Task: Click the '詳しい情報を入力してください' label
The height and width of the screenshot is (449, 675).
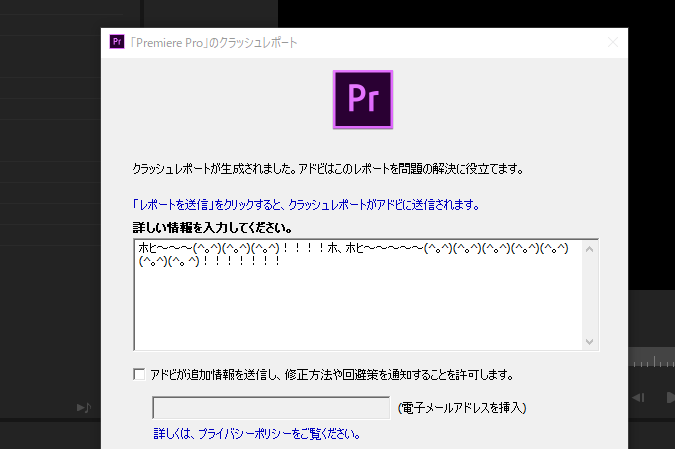Action: coord(212,227)
